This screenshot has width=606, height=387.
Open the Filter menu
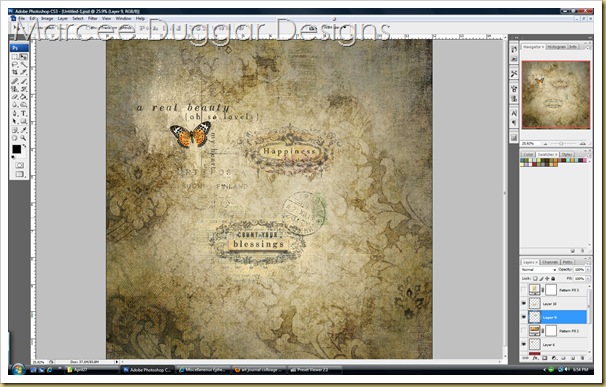(x=93, y=18)
